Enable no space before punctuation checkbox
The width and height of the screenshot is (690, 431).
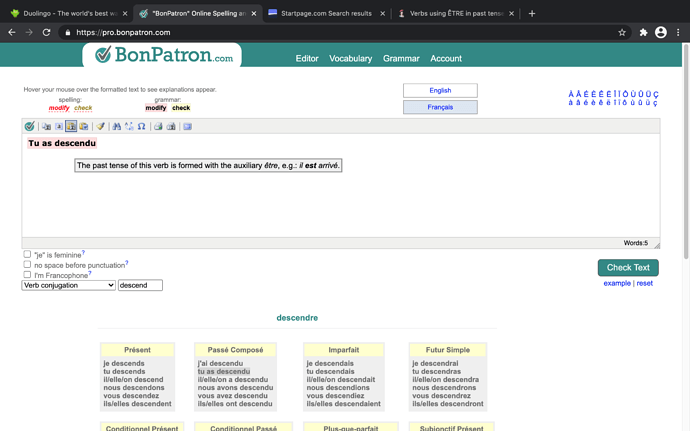click(x=27, y=264)
